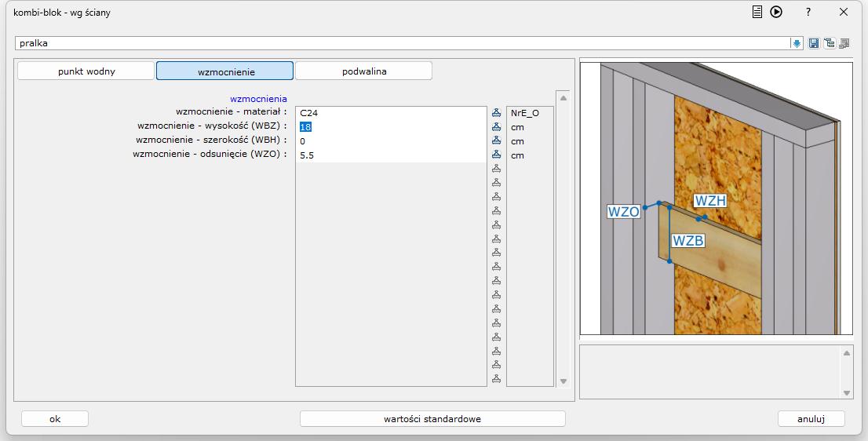Click the icon beside the wysokość (WBZ) row
The height and width of the screenshot is (441, 868).
pos(496,127)
